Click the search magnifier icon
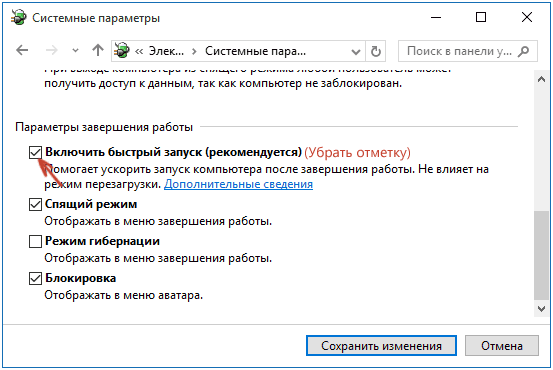This screenshot has height=370, width=553. (x=524, y=51)
